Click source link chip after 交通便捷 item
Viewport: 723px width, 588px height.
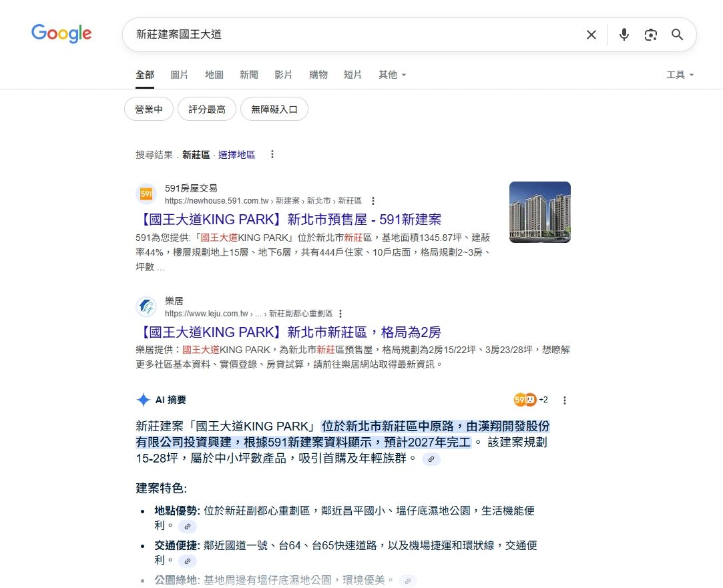coord(188,561)
